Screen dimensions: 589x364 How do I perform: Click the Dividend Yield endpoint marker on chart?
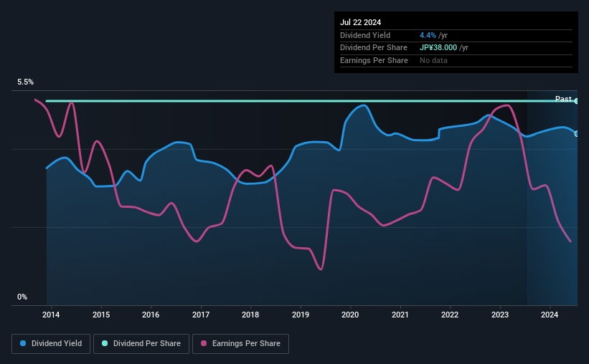(577, 133)
